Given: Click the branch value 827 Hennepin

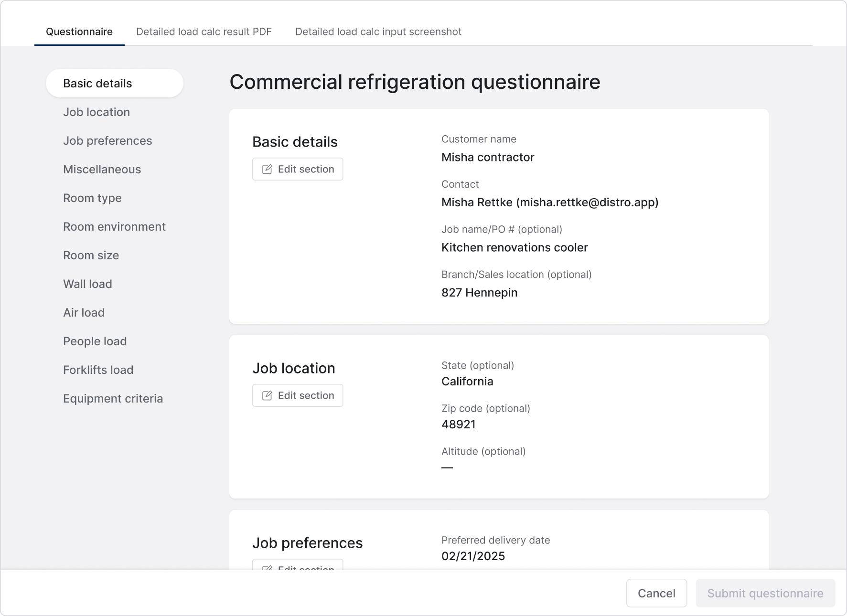Looking at the screenshot, I should [x=480, y=292].
